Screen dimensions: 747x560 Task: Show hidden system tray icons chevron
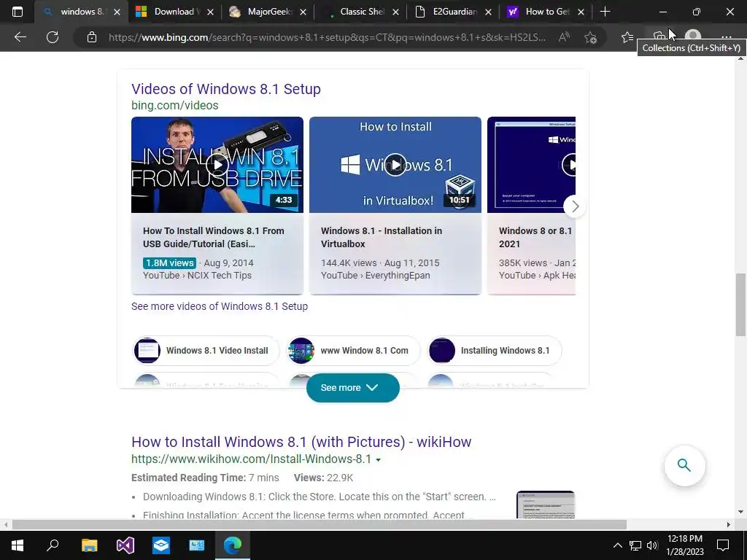pyautogui.click(x=617, y=545)
